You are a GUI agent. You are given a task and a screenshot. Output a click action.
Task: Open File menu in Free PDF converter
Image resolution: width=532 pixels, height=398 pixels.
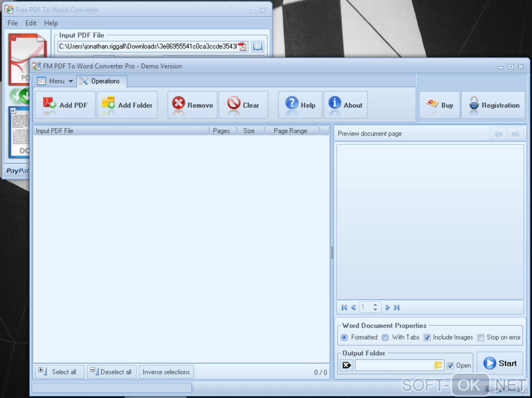point(13,23)
